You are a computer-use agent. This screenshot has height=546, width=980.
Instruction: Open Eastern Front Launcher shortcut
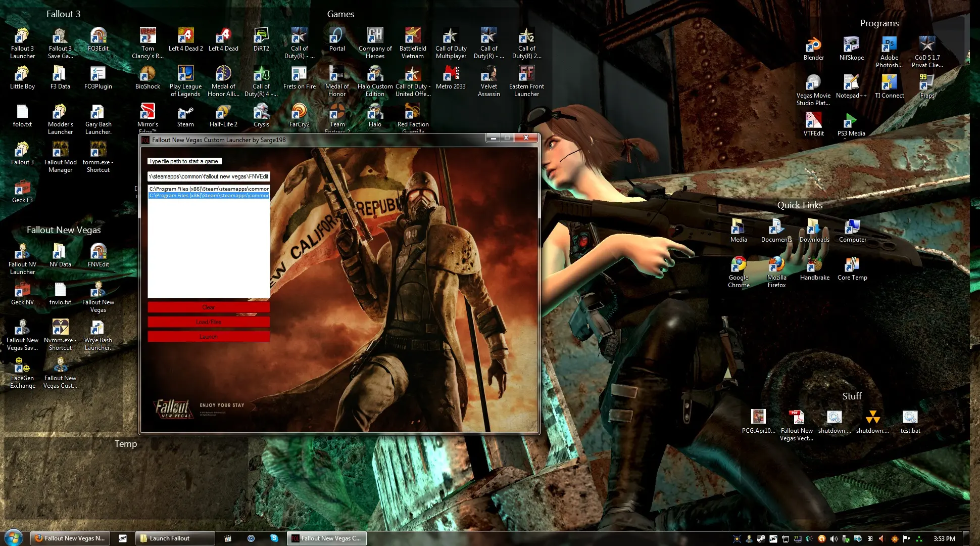click(526, 81)
